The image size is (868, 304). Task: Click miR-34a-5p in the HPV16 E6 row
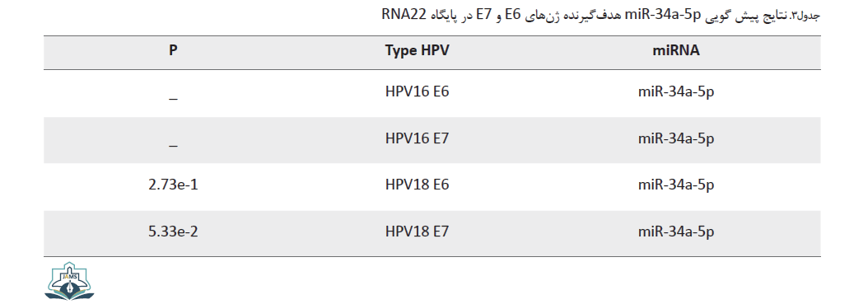[676, 92]
